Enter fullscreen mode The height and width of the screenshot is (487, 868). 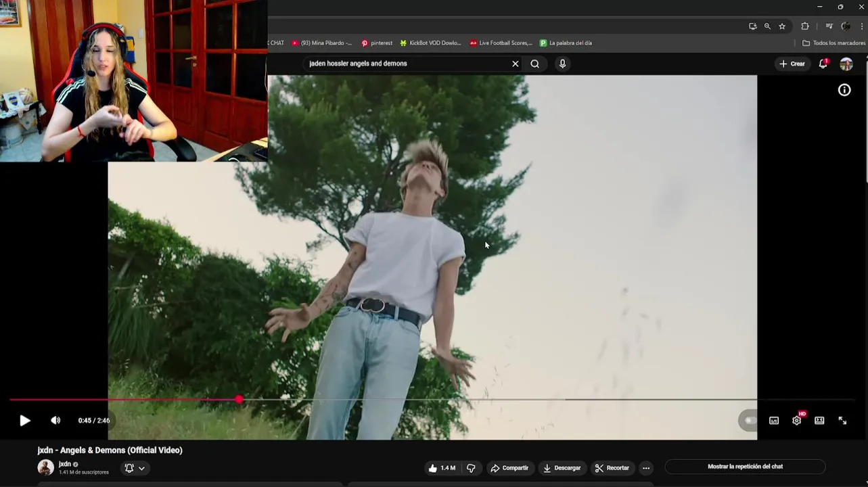click(x=842, y=421)
